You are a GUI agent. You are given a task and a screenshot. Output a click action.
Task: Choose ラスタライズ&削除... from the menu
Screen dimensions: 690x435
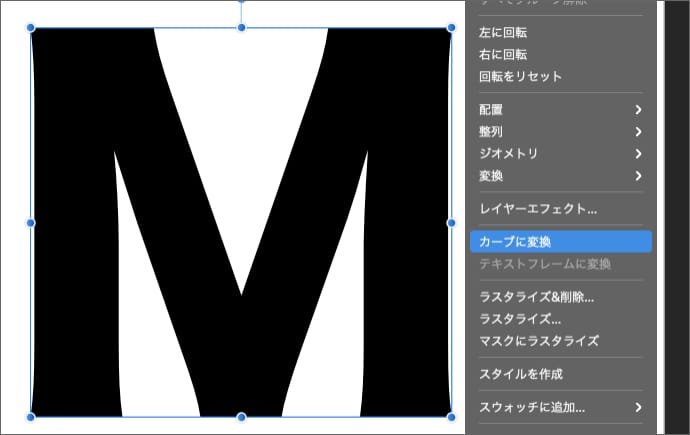[536, 297]
